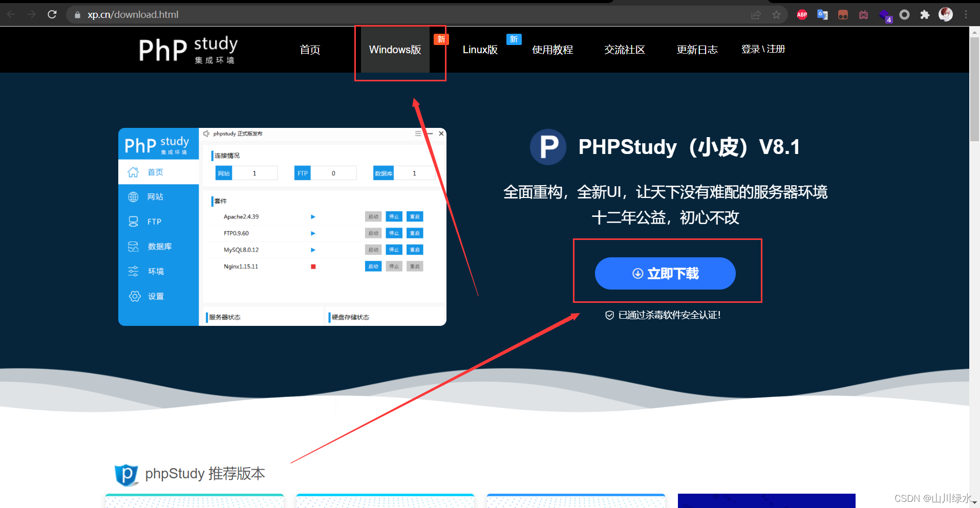Click the 十二年公益，初心不改 text
Image resolution: width=980 pixels, height=508 pixels.
(x=665, y=218)
